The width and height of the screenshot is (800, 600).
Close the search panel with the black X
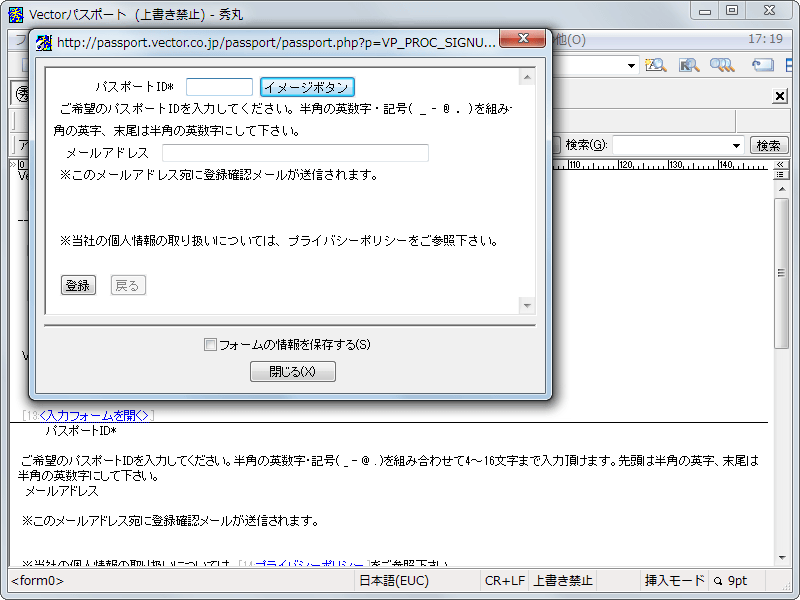point(780,96)
